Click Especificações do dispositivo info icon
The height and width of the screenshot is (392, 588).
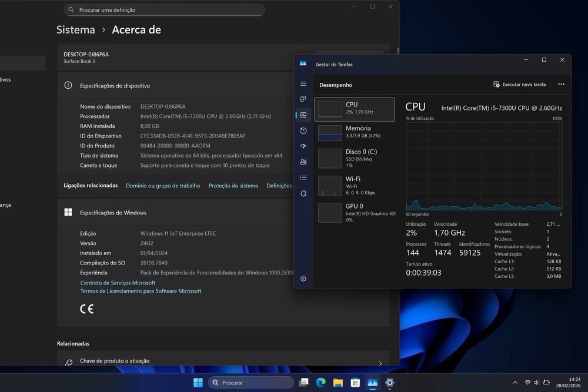click(68, 85)
